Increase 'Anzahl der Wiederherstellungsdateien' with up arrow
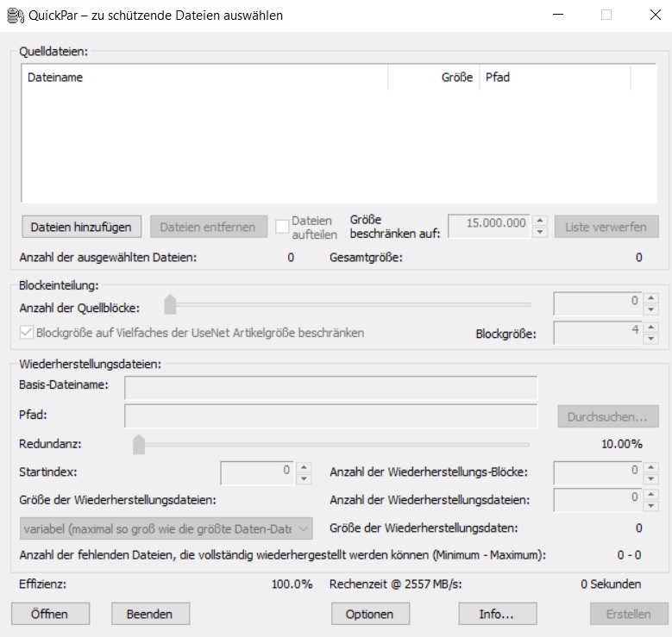 (x=651, y=495)
